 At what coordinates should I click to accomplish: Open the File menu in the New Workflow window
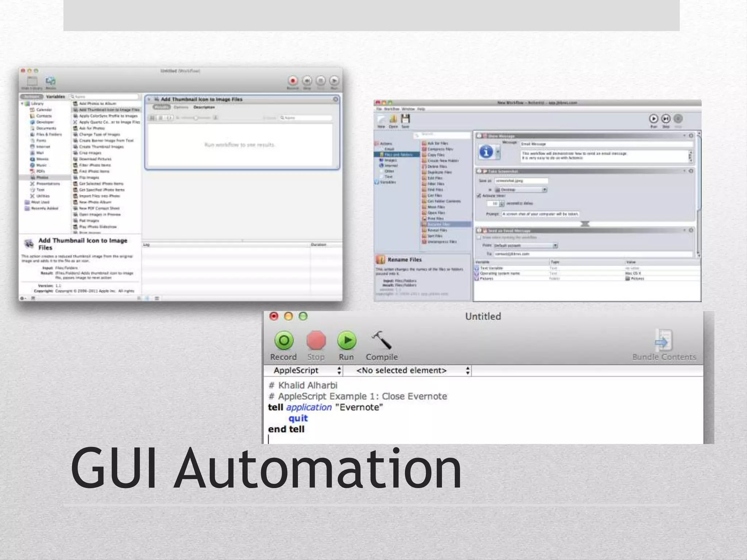click(379, 109)
